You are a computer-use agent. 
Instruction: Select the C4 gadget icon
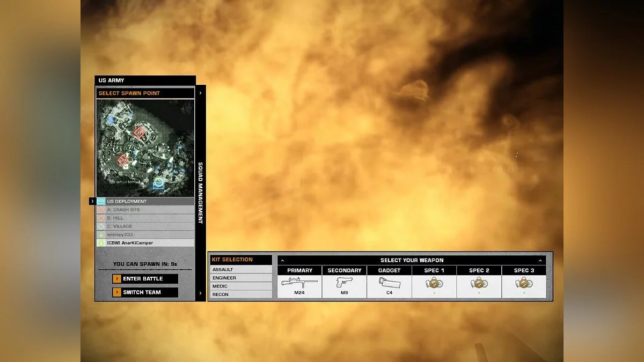pyautogui.click(x=389, y=283)
